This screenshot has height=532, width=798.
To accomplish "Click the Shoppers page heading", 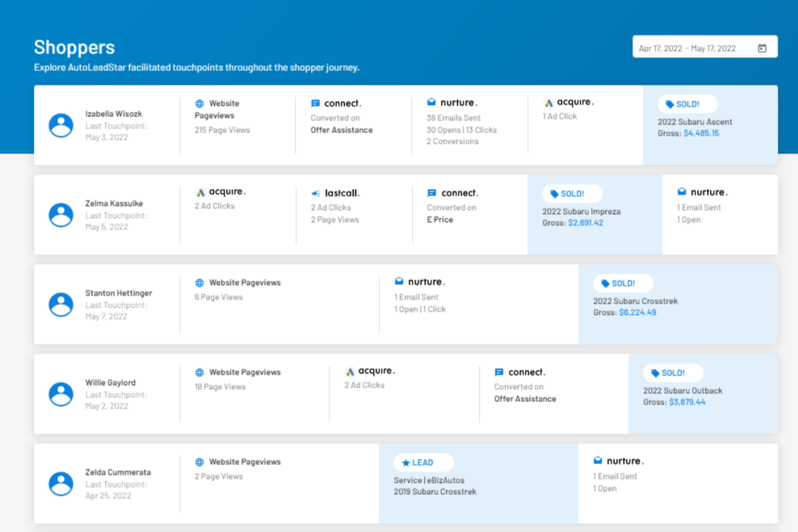I will tap(74, 48).
